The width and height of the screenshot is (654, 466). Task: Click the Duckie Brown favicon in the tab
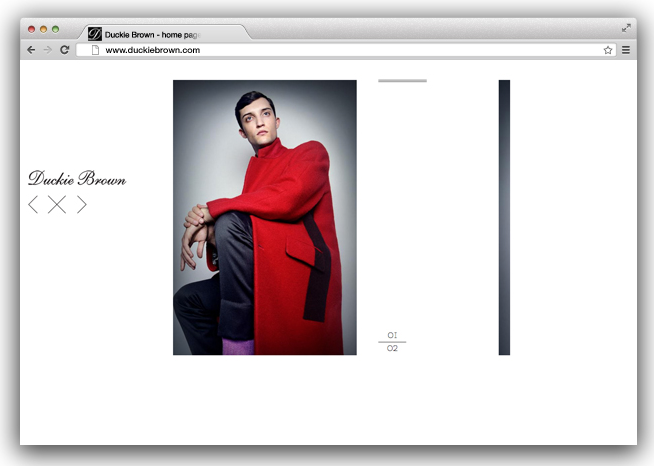tap(95, 34)
